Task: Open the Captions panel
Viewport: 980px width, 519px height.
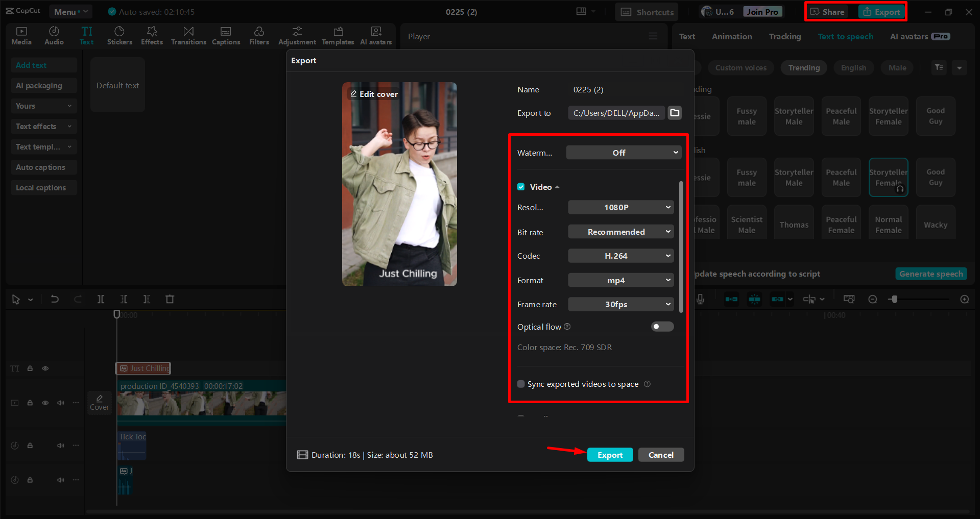Action: click(226, 36)
